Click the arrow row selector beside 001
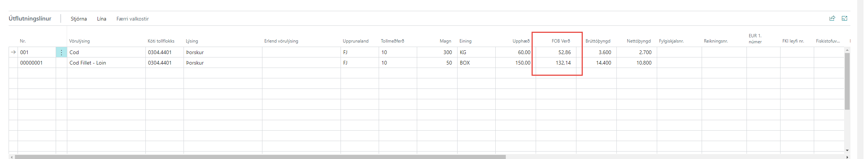This screenshot has width=868, height=159. [x=13, y=52]
